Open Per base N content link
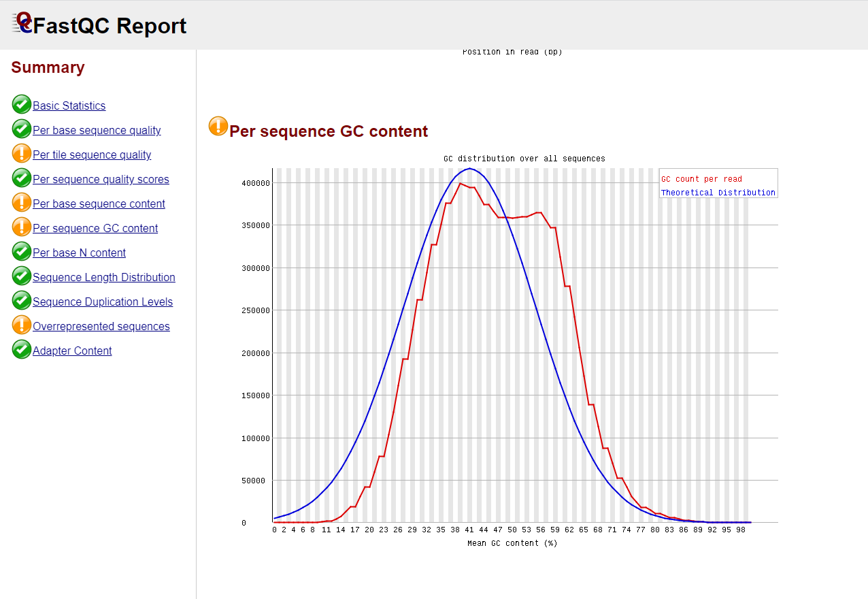 pos(79,253)
